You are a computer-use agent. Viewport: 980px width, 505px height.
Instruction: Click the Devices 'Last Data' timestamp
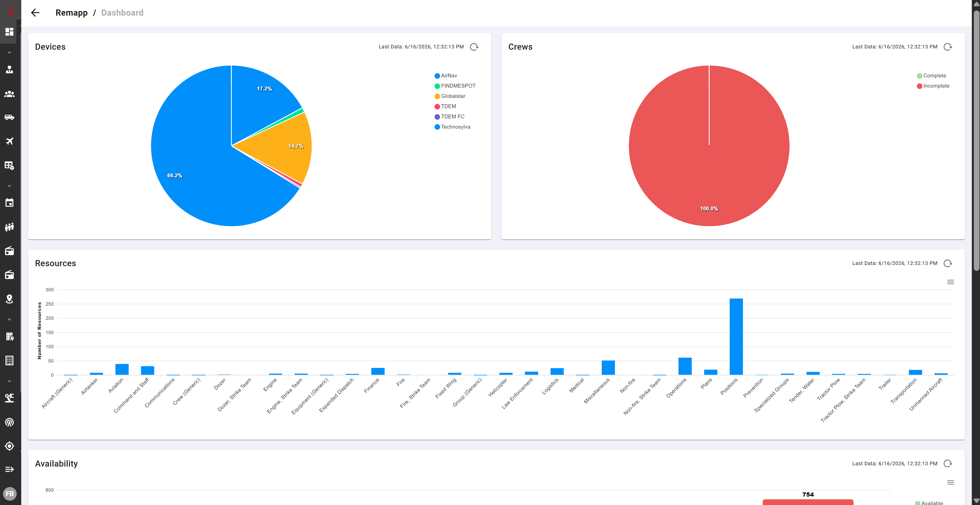point(421,47)
